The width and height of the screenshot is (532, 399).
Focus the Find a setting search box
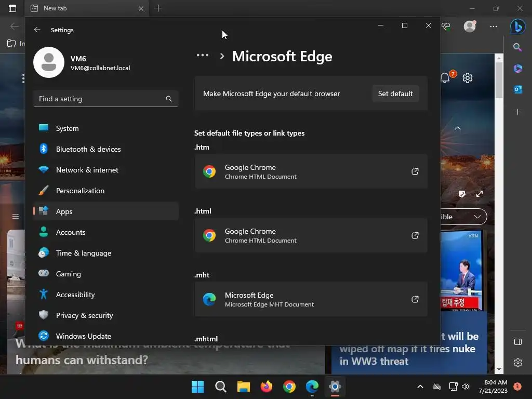click(x=106, y=99)
